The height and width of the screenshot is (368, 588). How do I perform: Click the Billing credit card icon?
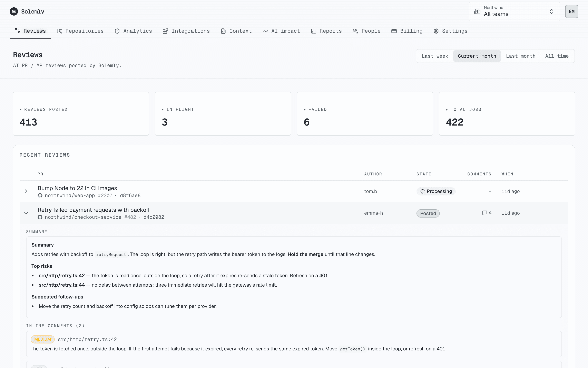click(394, 31)
